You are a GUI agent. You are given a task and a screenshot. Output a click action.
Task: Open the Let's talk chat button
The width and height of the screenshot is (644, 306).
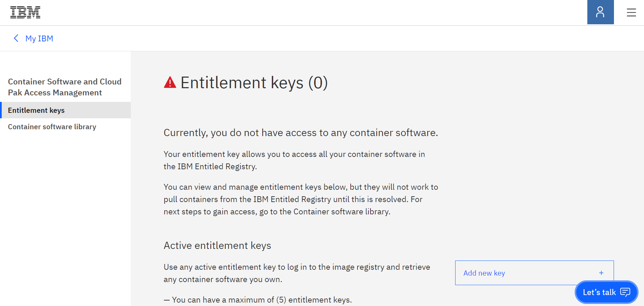606,292
